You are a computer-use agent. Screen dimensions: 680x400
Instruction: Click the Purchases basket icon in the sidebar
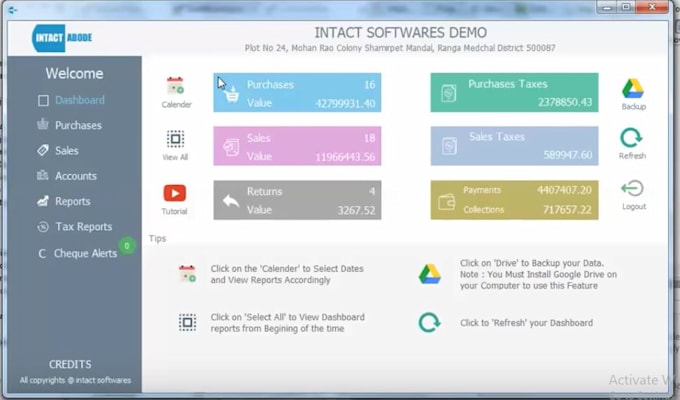[x=42, y=125]
